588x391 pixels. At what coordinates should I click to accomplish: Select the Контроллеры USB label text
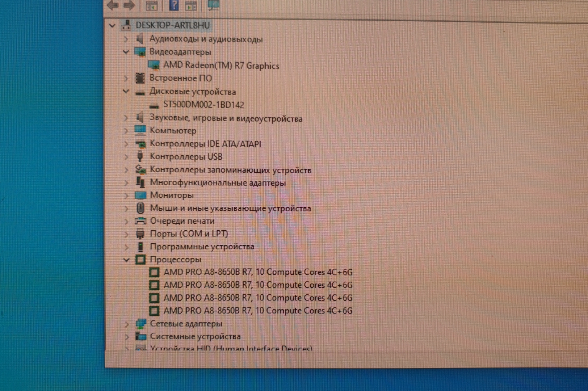(x=186, y=156)
